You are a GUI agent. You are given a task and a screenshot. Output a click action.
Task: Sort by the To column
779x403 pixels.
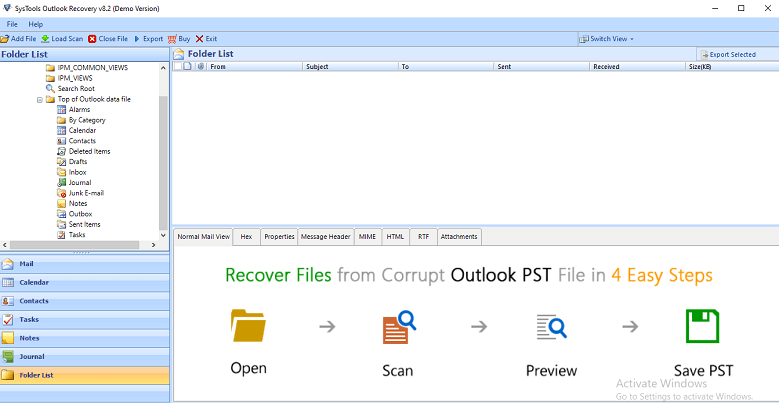[x=447, y=67]
